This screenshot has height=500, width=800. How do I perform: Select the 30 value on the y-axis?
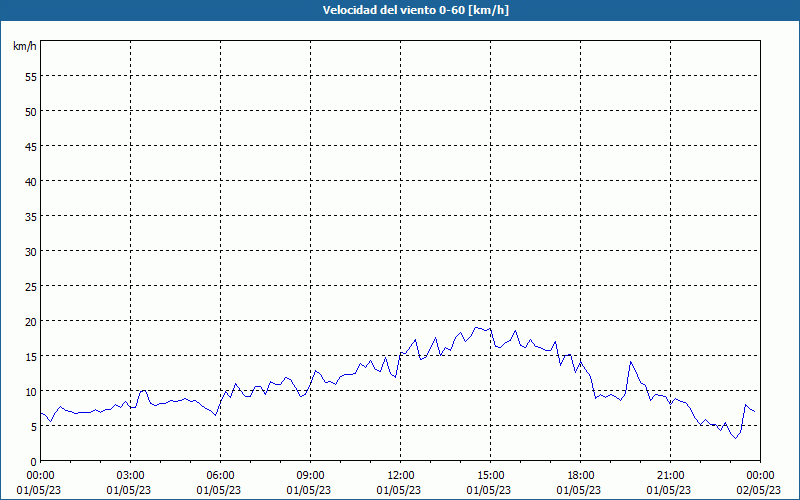[31, 251]
